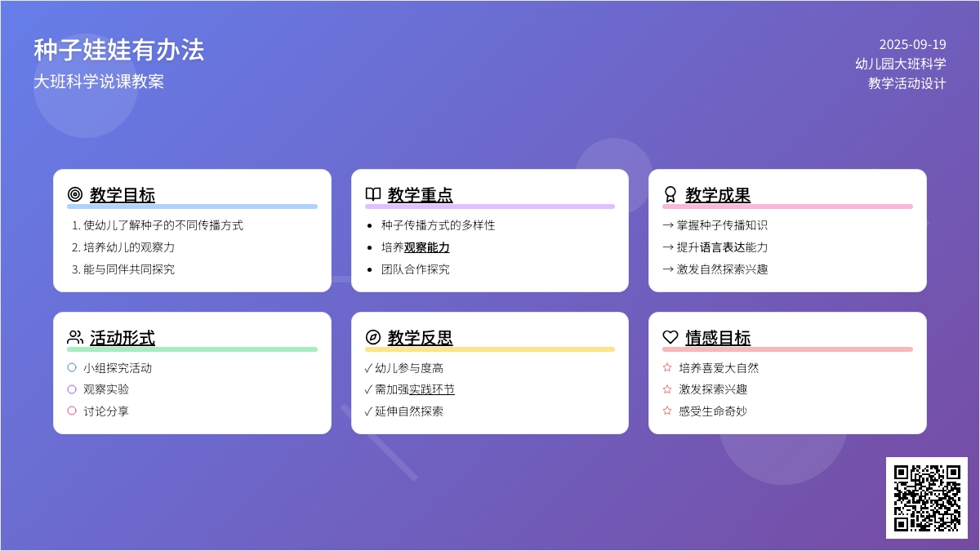Click the 教学反思 heading

[x=420, y=338]
